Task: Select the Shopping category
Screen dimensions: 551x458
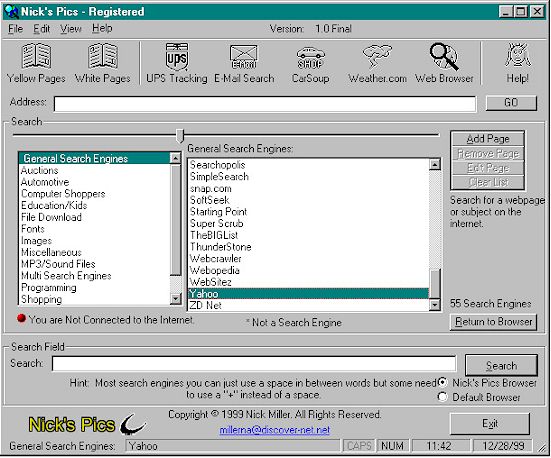Action: 94,299
